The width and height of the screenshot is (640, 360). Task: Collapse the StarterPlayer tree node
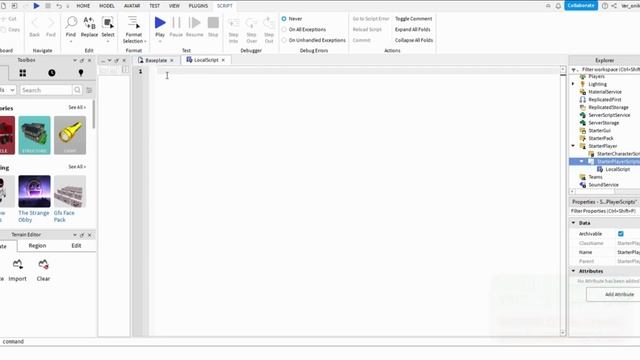573,146
